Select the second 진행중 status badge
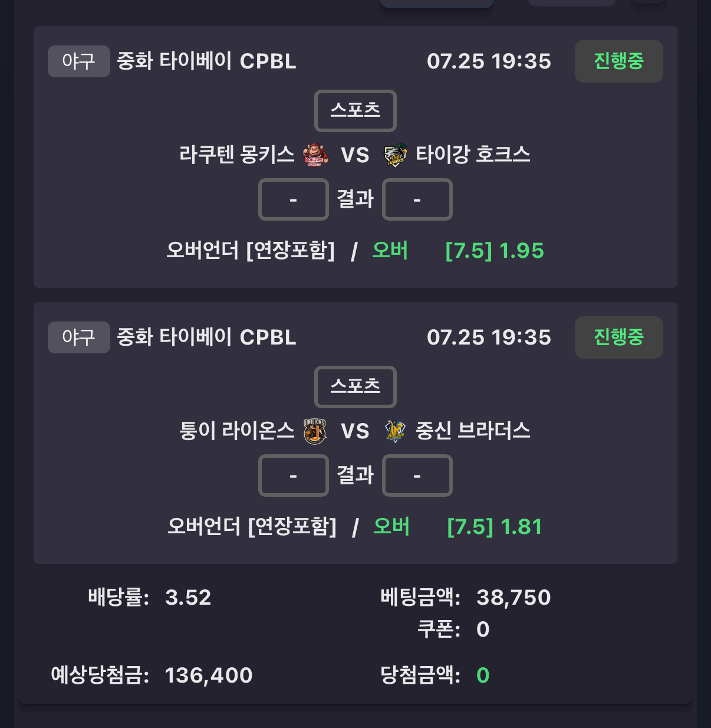The image size is (711, 728). tap(619, 337)
